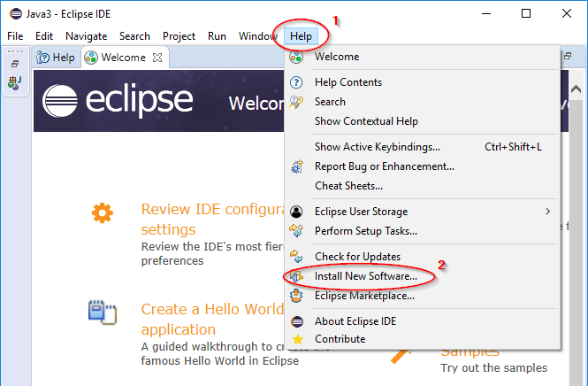Click the Eclipse User Storage icon
Image resolution: width=588 pixels, height=386 pixels.
coord(297,212)
